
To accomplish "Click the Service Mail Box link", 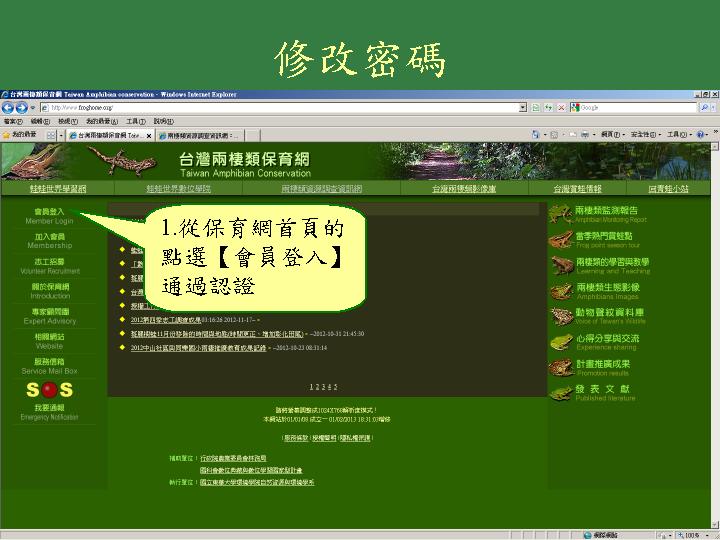I will [49, 366].
